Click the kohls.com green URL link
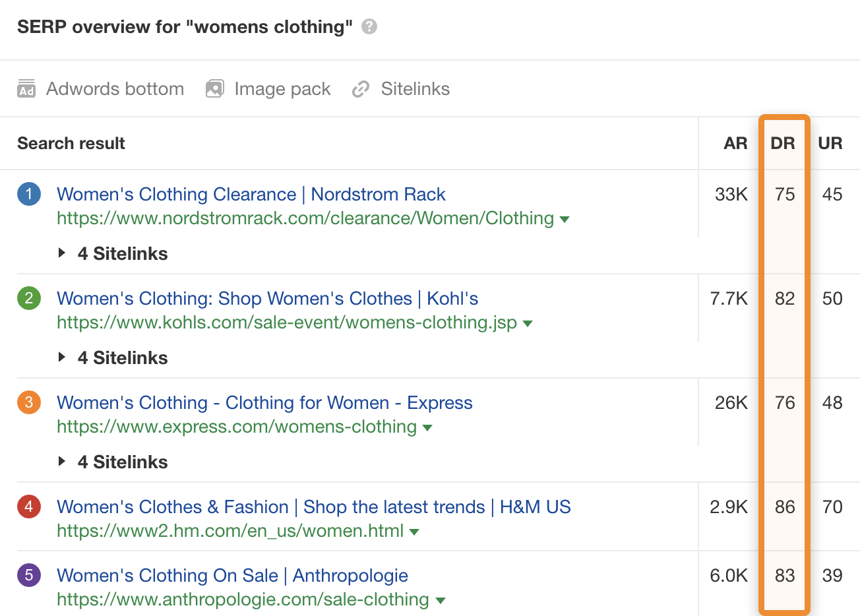Screen dimensions: 860x616 click(x=287, y=323)
